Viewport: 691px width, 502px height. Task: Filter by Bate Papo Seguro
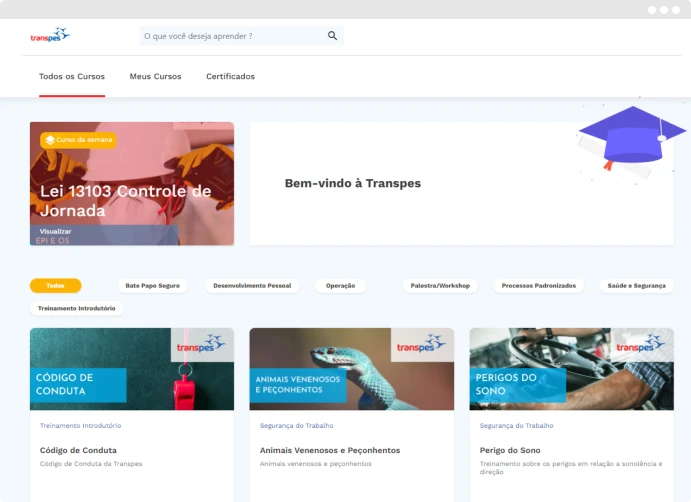[x=152, y=286]
